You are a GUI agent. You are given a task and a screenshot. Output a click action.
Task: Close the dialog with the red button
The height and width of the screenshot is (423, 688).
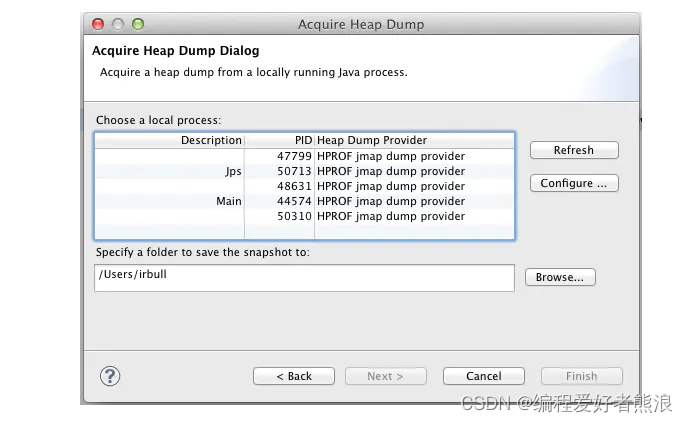coord(98,24)
